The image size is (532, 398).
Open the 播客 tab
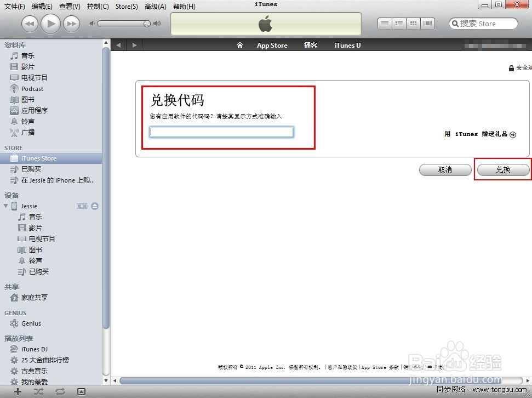click(x=311, y=46)
